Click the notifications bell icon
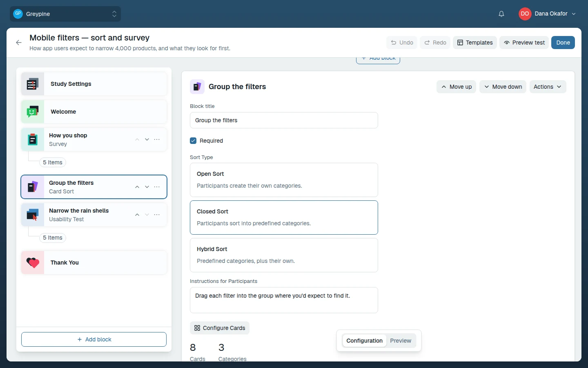This screenshot has width=588, height=368. click(x=501, y=14)
